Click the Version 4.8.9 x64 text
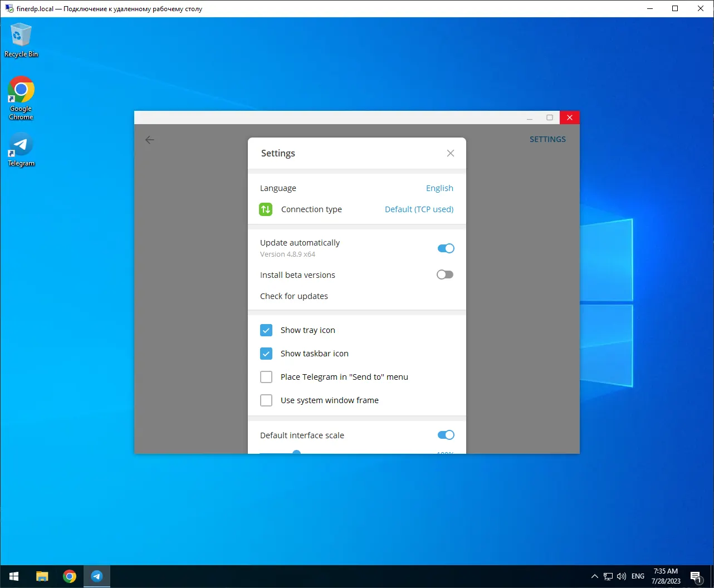Image resolution: width=714 pixels, height=588 pixels. (x=287, y=254)
